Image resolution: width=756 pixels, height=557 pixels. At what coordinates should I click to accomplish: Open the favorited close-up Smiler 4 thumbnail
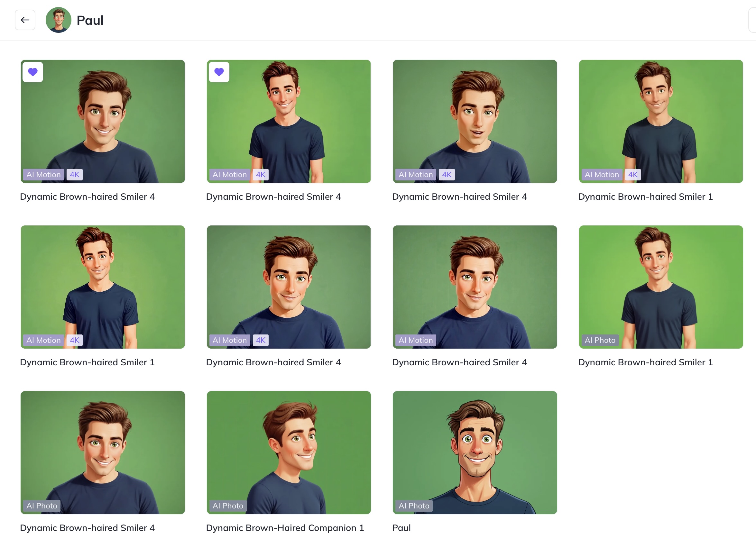103,121
